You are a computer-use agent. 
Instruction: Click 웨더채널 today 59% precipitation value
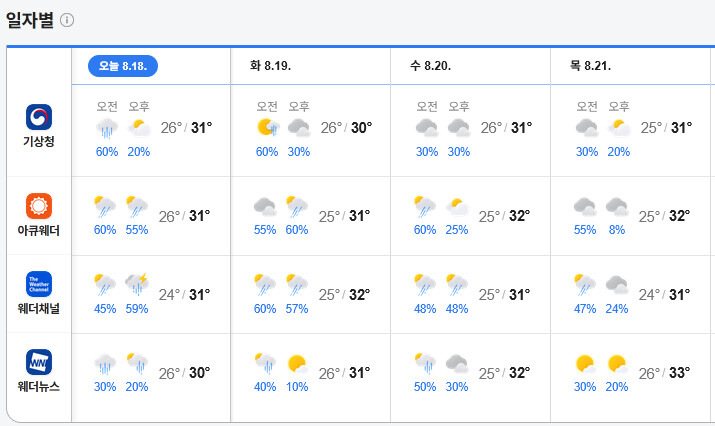point(137,309)
